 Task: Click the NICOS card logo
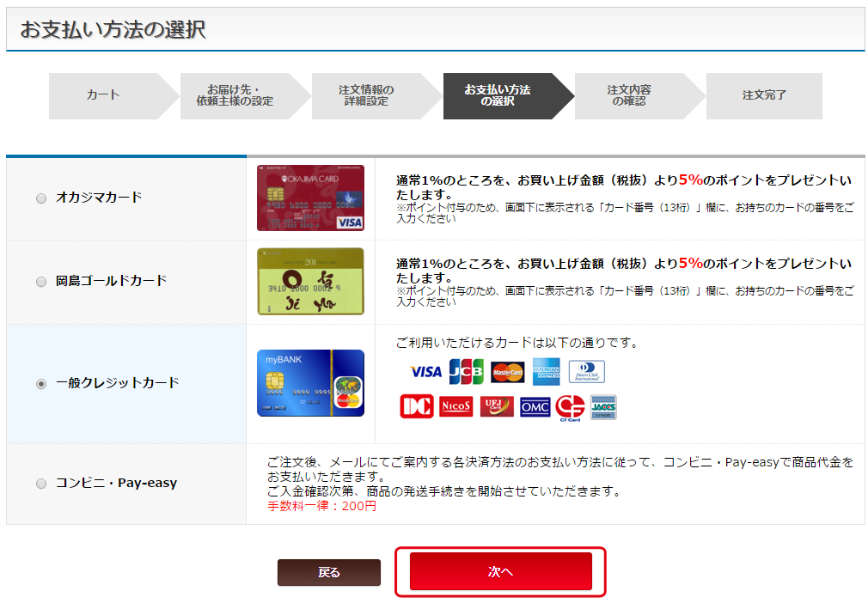[455, 406]
